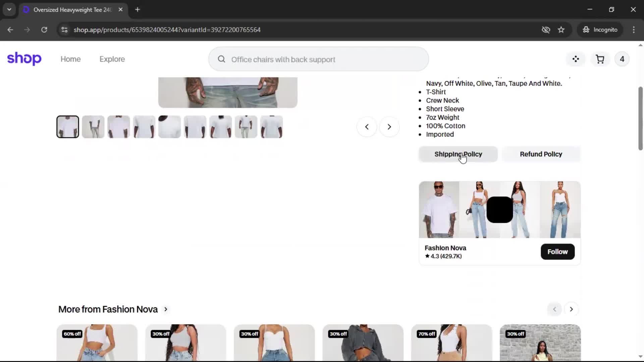644x362 pixels.
Task: Click the Shop logo
Action: 24,59
